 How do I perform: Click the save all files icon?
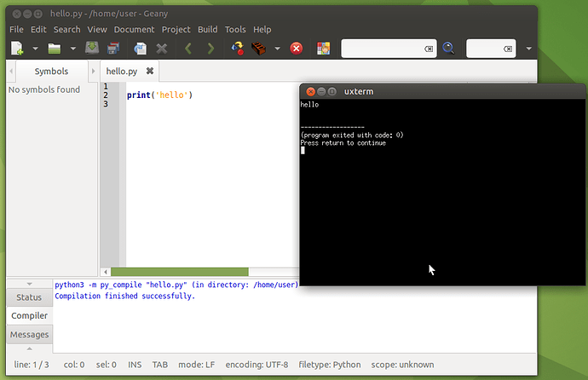pos(113,48)
